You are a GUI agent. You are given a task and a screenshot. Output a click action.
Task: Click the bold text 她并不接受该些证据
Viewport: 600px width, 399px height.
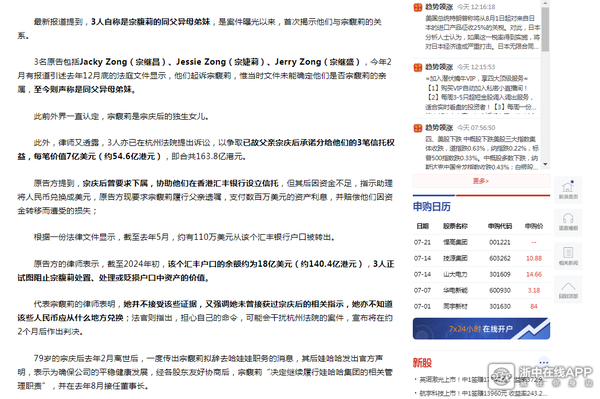point(160,304)
